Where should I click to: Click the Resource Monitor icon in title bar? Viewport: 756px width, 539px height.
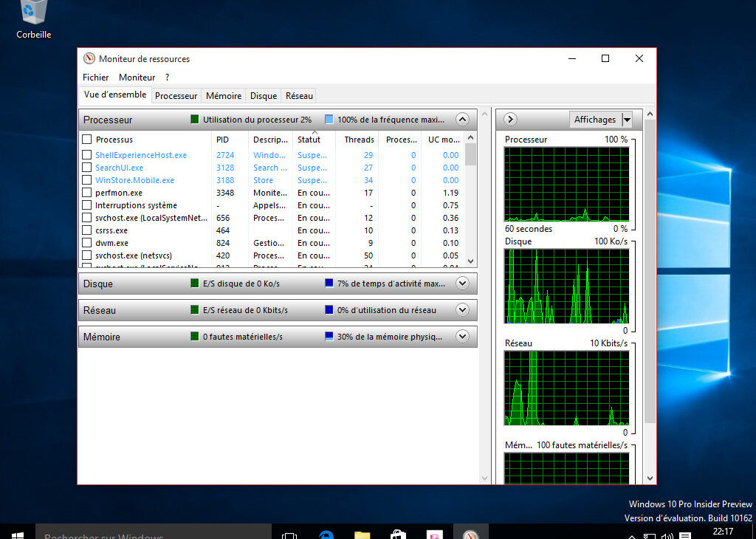pyautogui.click(x=90, y=58)
